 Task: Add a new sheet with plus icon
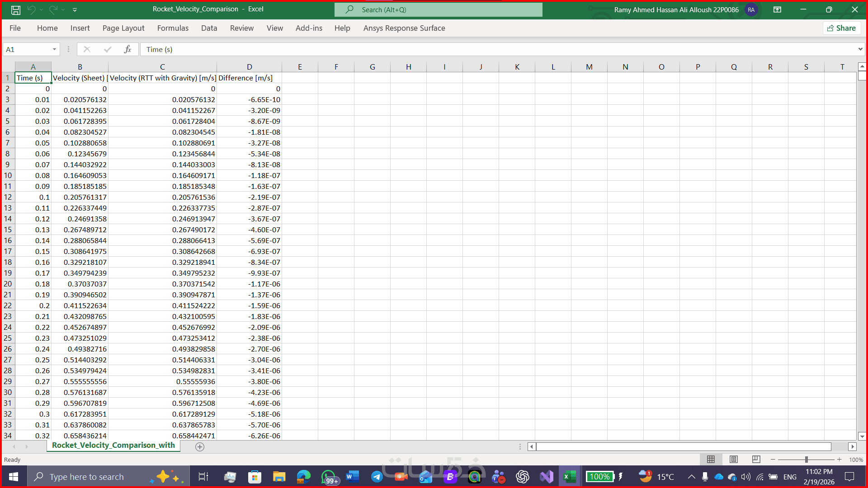tap(200, 446)
